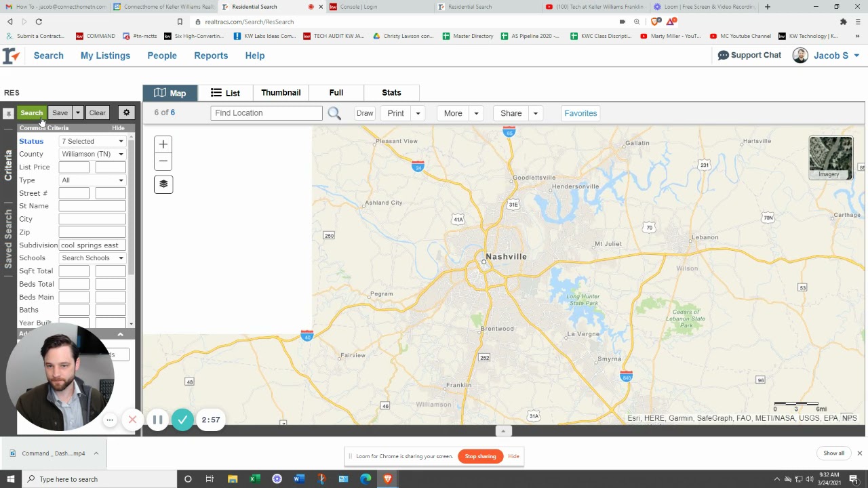868x488 pixels.
Task: Open Brave browser from the taskbar
Action: (387, 479)
